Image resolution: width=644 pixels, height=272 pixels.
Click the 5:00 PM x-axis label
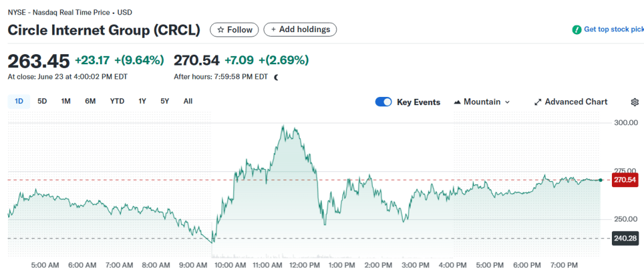coord(489,265)
